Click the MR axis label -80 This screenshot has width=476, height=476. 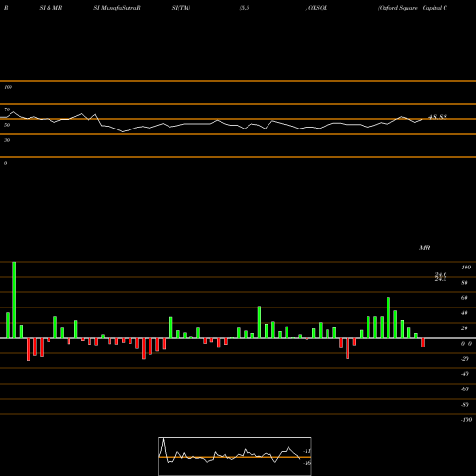click(465, 405)
